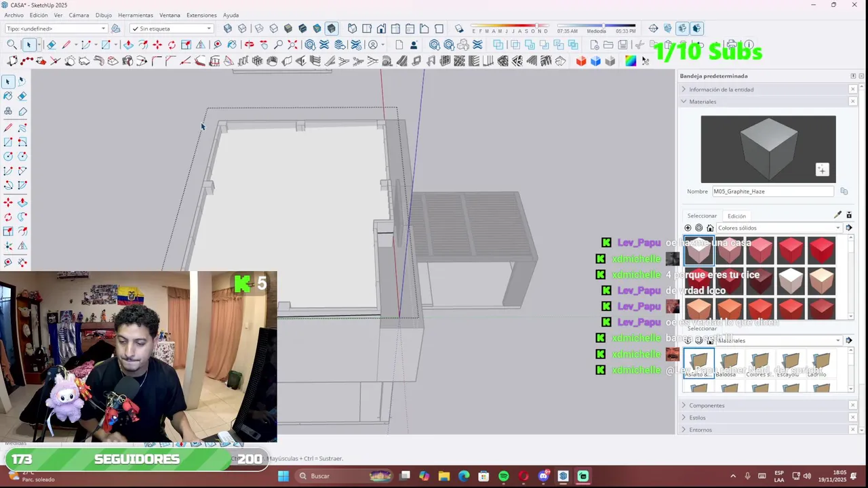Open Spotify from the Windows taskbar

[503, 476]
